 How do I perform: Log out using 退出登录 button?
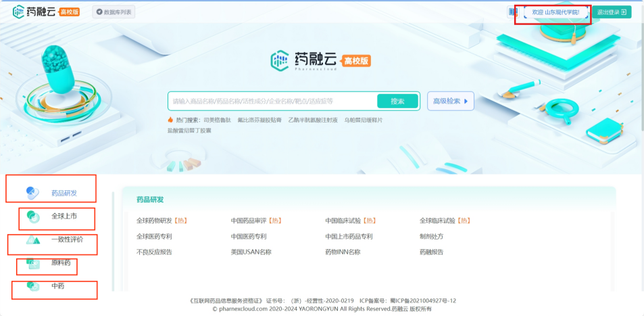612,12
